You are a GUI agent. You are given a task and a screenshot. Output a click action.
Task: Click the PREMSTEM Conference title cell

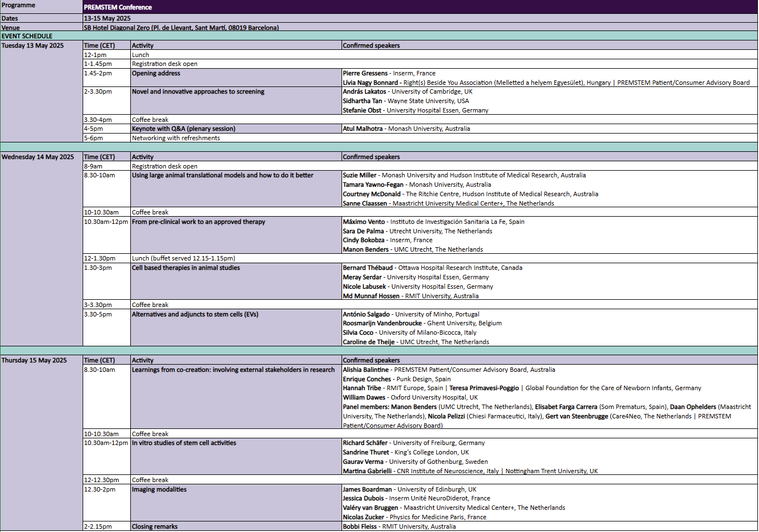(x=420, y=7)
